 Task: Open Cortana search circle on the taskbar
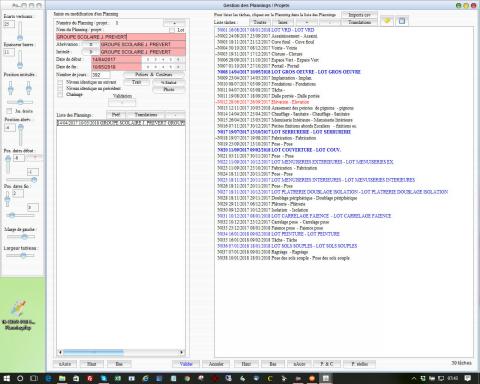tap(20, 378)
